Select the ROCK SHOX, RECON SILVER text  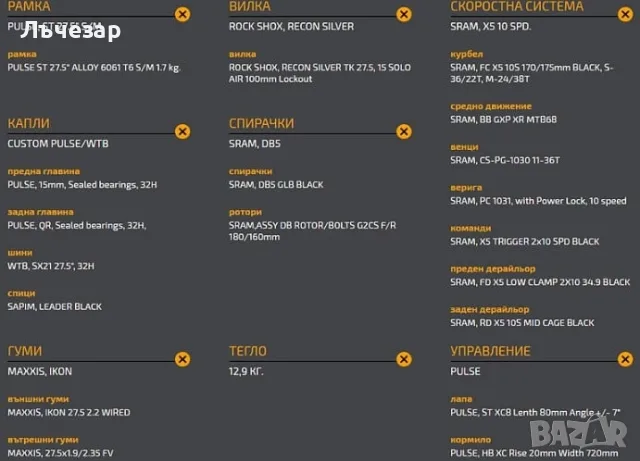tap(291, 27)
